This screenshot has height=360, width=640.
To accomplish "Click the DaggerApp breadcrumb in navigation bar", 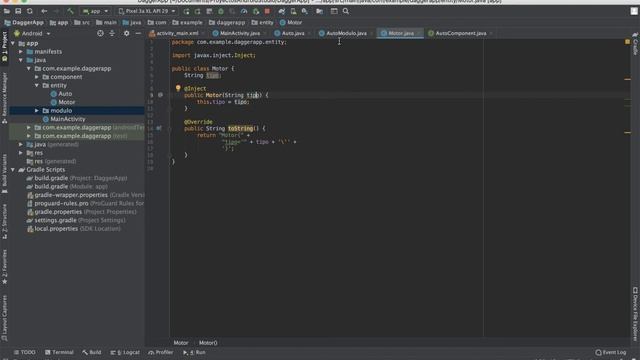I will click(x=24, y=22).
